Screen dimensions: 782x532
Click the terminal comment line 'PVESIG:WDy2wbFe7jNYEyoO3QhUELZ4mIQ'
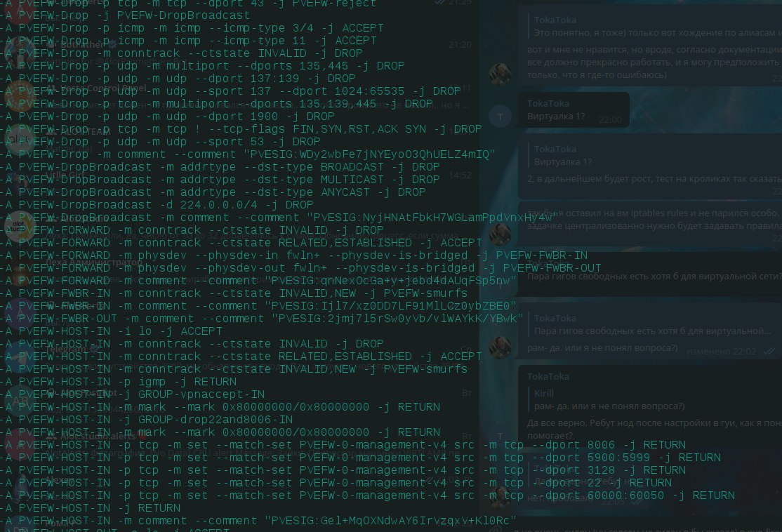coord(248,154)
